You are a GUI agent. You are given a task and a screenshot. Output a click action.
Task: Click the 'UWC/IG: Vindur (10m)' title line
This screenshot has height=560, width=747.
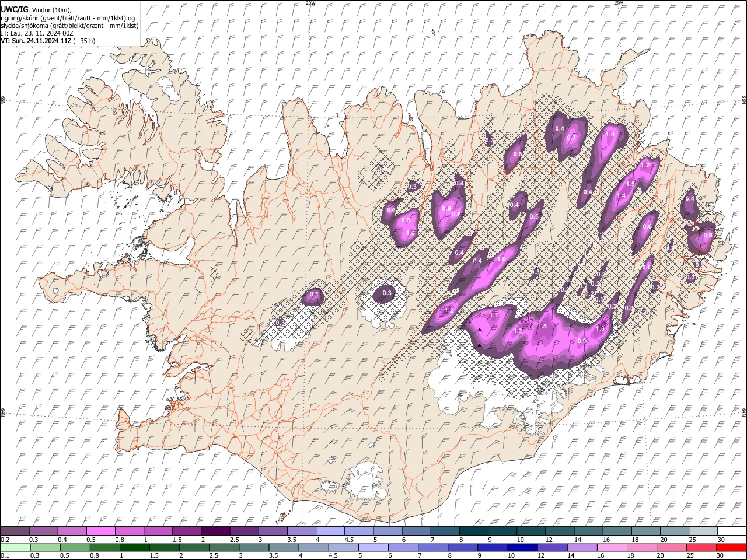(x=36, y=10)
